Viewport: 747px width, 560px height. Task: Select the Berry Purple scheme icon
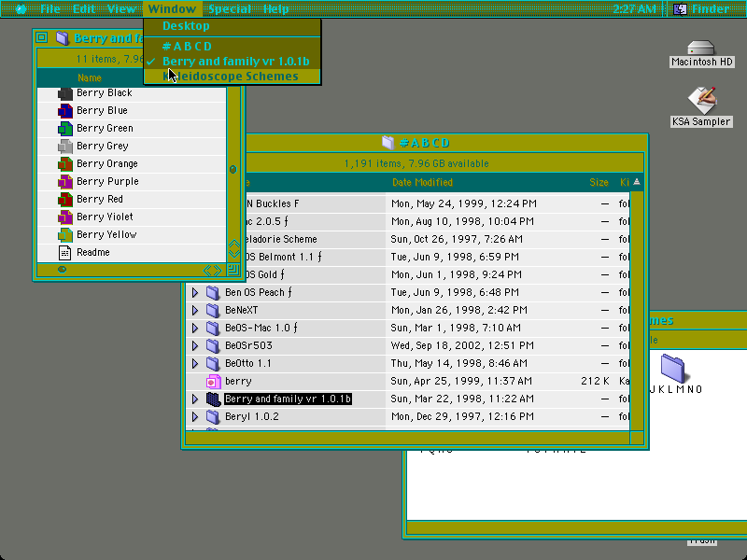tap(65, 182)
